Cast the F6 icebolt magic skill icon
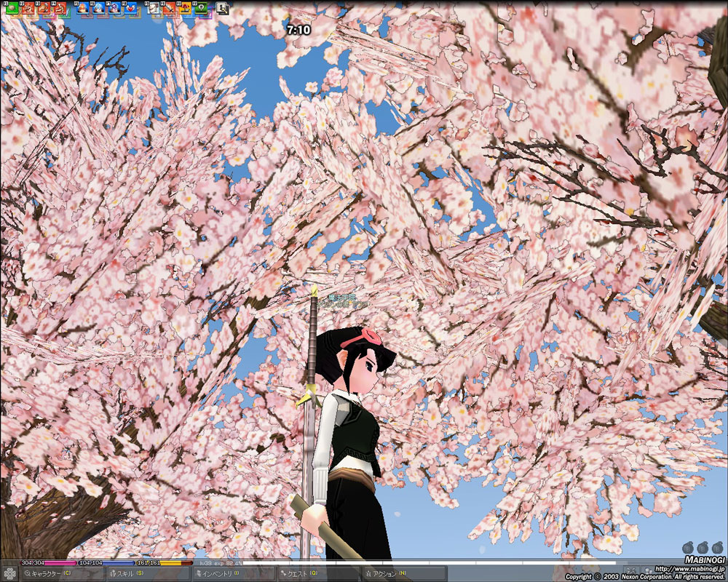 click(99, 8)
